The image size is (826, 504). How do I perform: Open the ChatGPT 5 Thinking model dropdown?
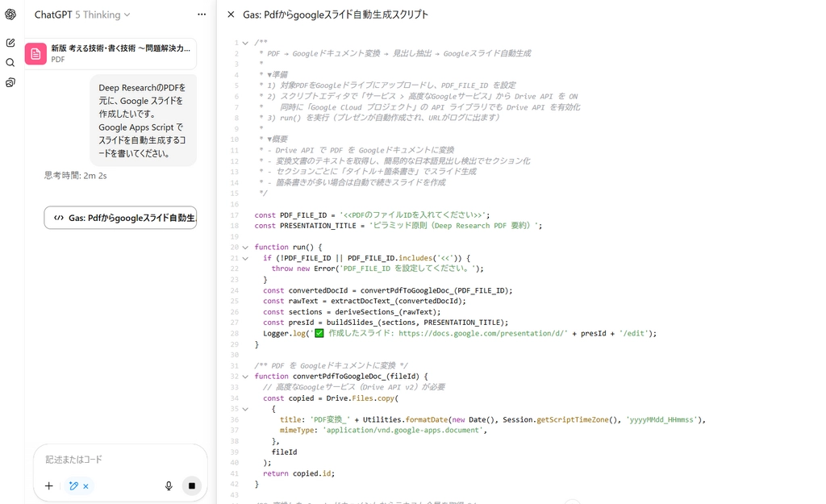[82, 15]
